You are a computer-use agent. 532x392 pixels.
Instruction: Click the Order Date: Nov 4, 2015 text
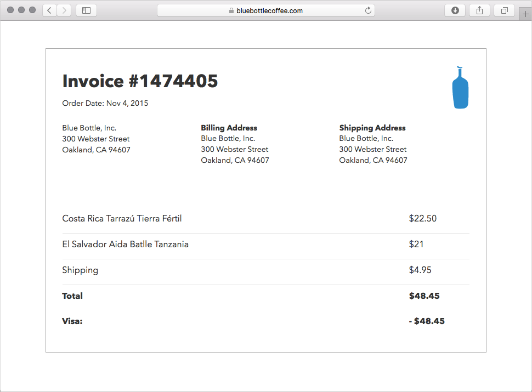pyautogui.click(x=105, y=103)
